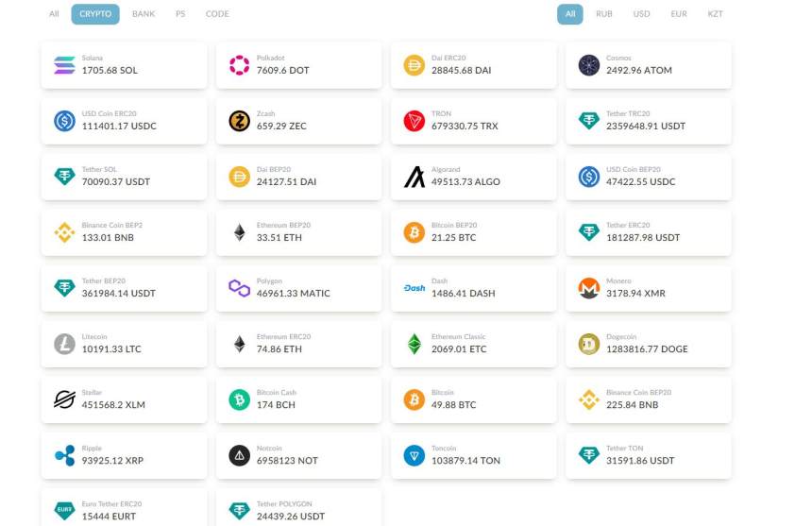Switch to the BANK category tab
The image size is (812, 526).
(x=144, y=14)
